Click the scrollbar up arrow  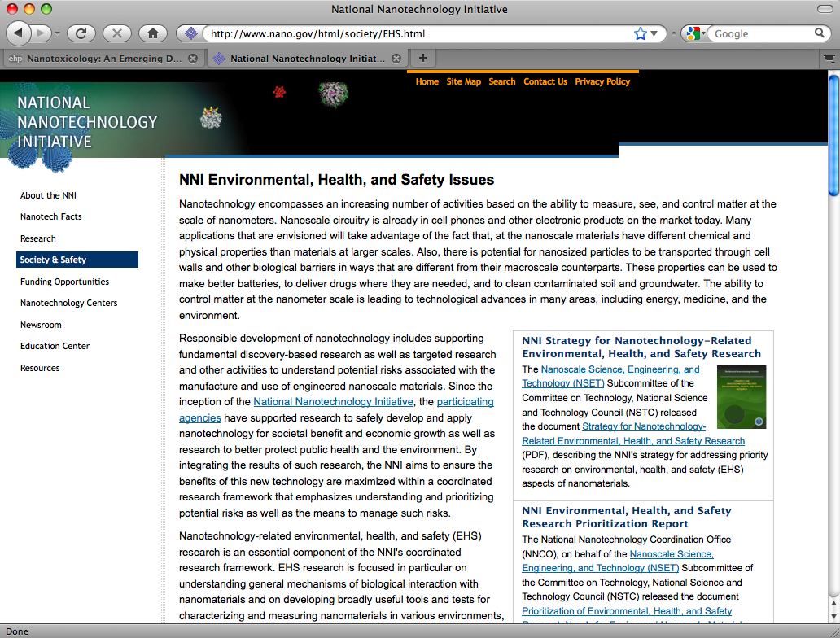[833, 603]
